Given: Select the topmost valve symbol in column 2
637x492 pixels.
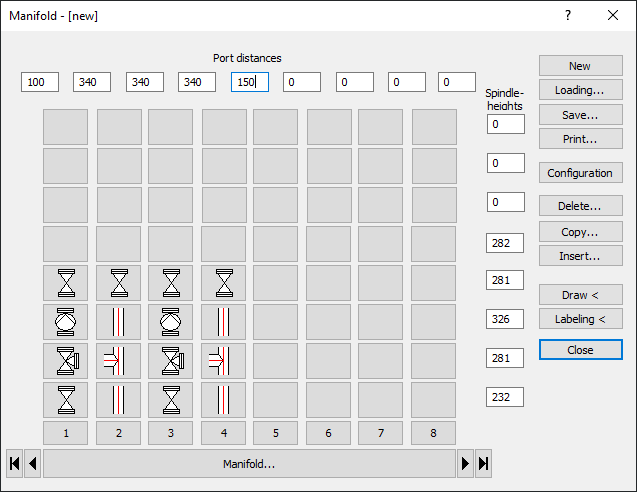Looking at the screenshot, I should pyautogui.click(x=119, y=283).
